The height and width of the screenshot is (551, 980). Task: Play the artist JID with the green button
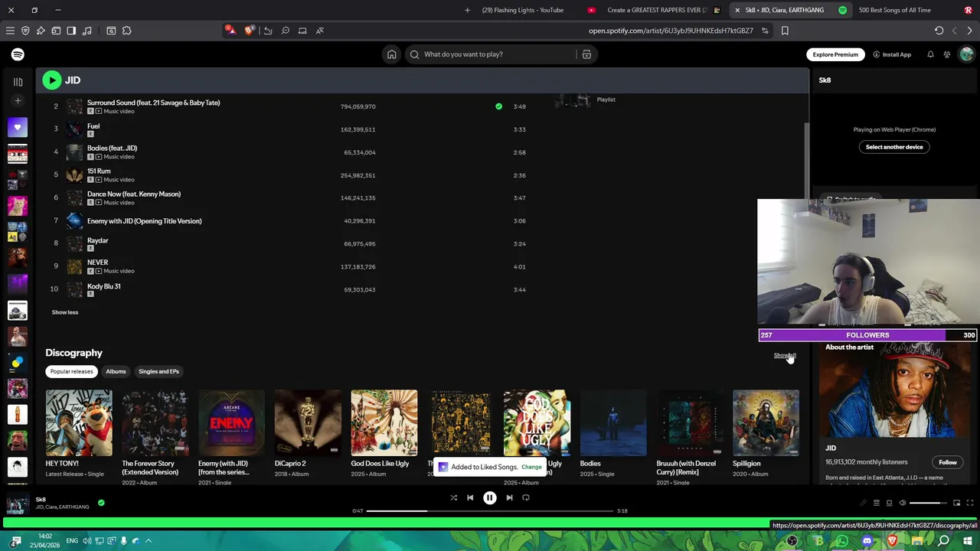click(x=51, y=80)
